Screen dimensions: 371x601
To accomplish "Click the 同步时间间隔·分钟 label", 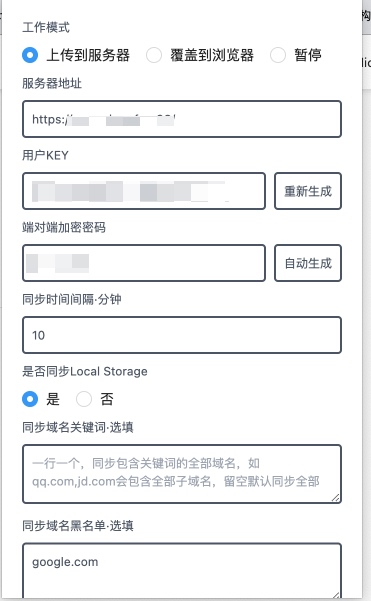I will point(72,299).
